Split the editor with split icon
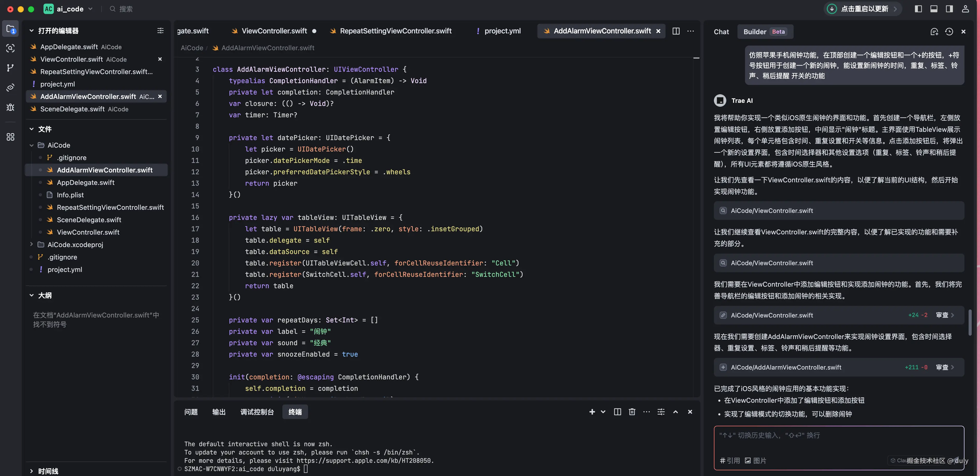The width and height of the screenshot is (980, 476). [x=676, y=31]
